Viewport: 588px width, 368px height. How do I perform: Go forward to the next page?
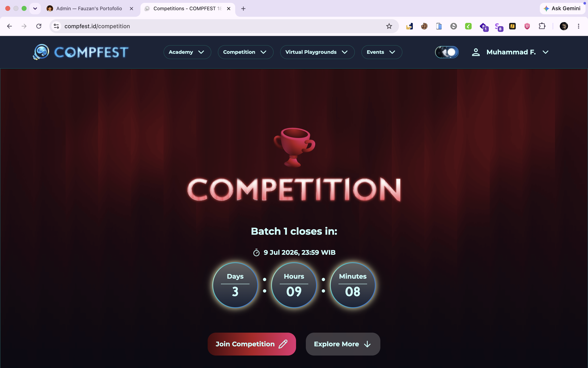pyautogui.click(x=24, y=26)
